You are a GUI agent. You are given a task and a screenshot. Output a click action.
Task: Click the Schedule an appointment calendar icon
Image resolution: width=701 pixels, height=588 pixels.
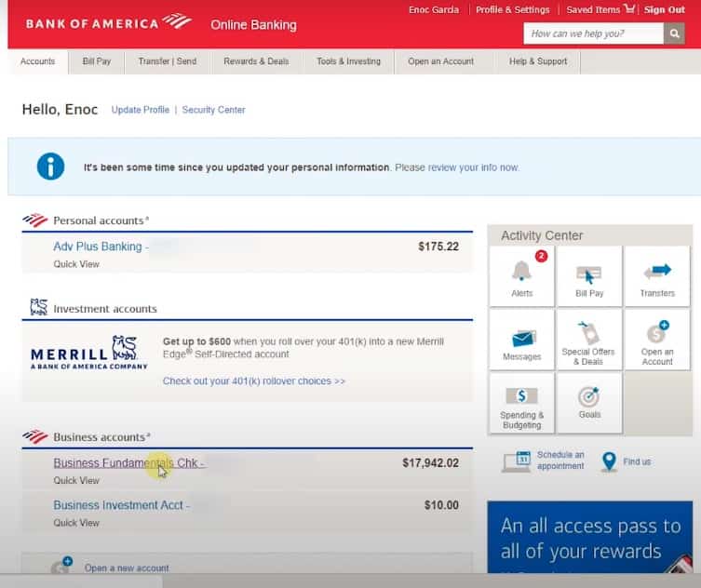point(517,461)
